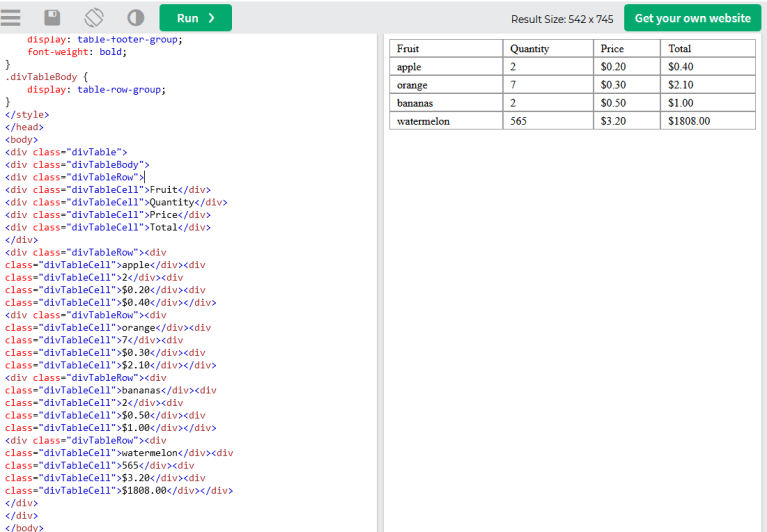
Task: Click the Price header cell
Action: (x=627, y=48)
